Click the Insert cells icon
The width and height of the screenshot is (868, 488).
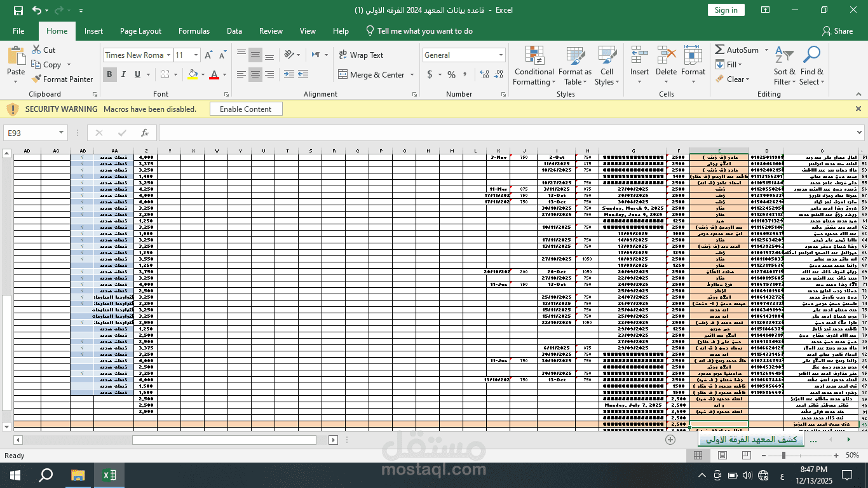639,55
